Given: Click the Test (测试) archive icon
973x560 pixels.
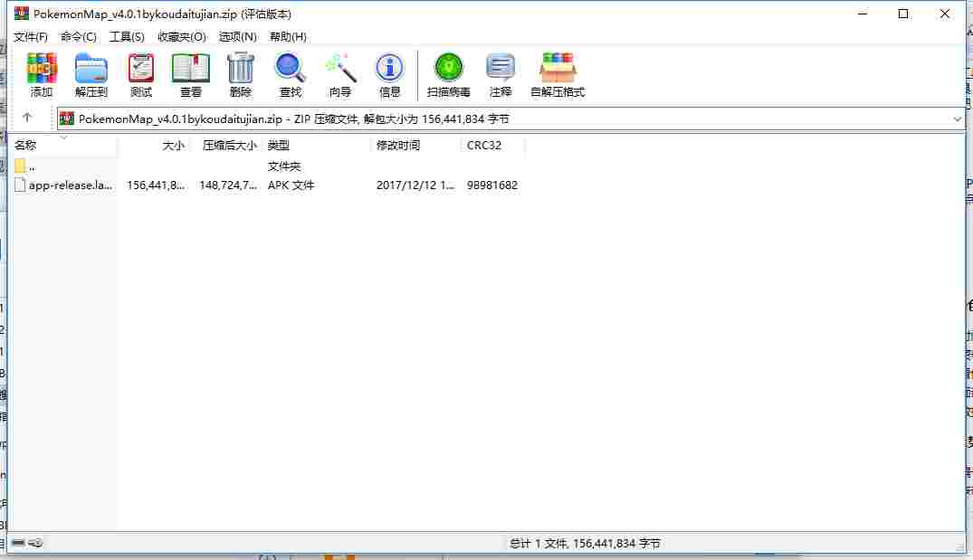Looking at the screenshot, I should (x=141, y=75).
